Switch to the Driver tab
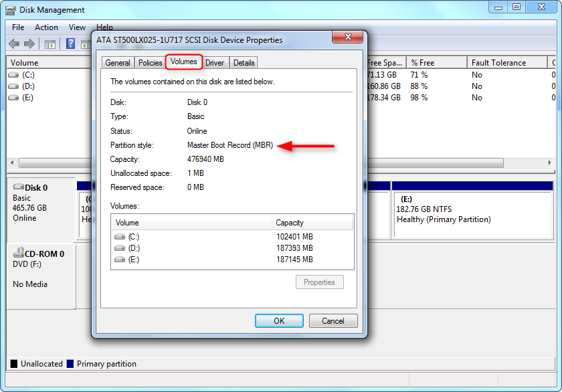The image size is (562, 392). point(215,63)
